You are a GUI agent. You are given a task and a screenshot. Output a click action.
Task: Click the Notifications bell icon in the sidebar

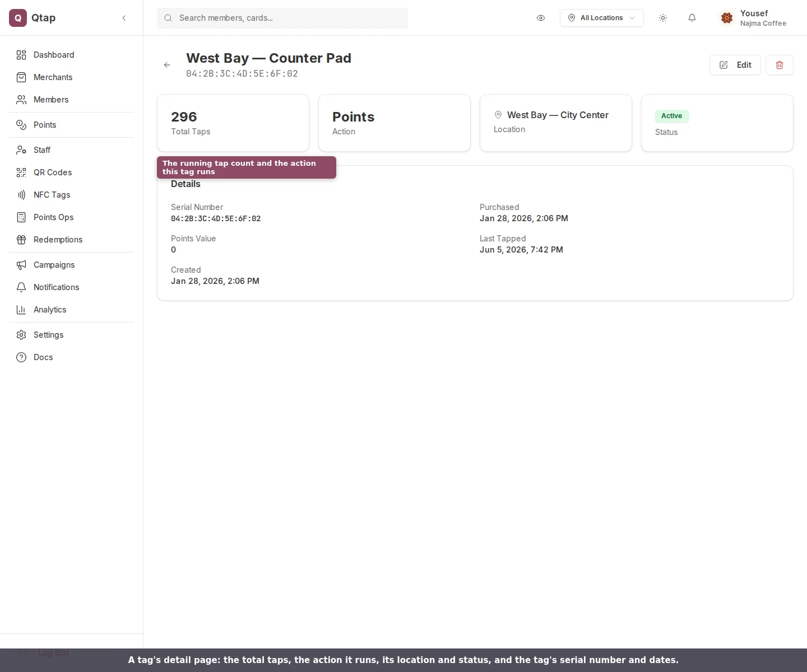click(21, 287)
